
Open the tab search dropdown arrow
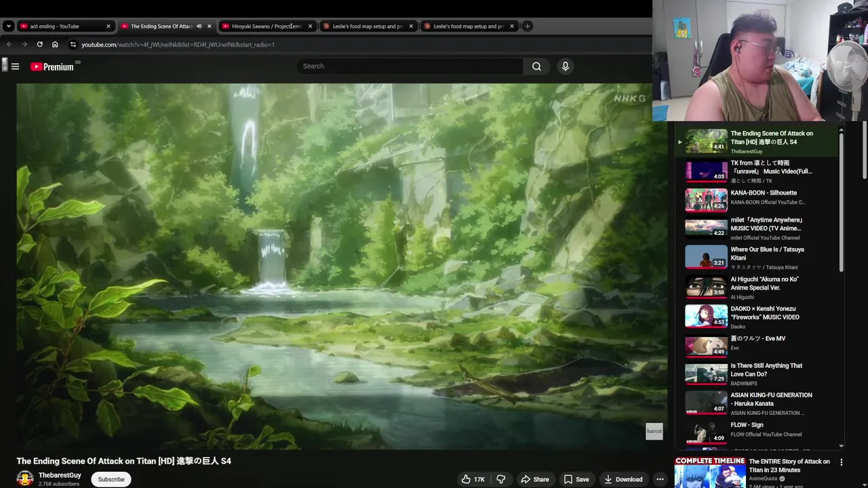coord(8,26)
